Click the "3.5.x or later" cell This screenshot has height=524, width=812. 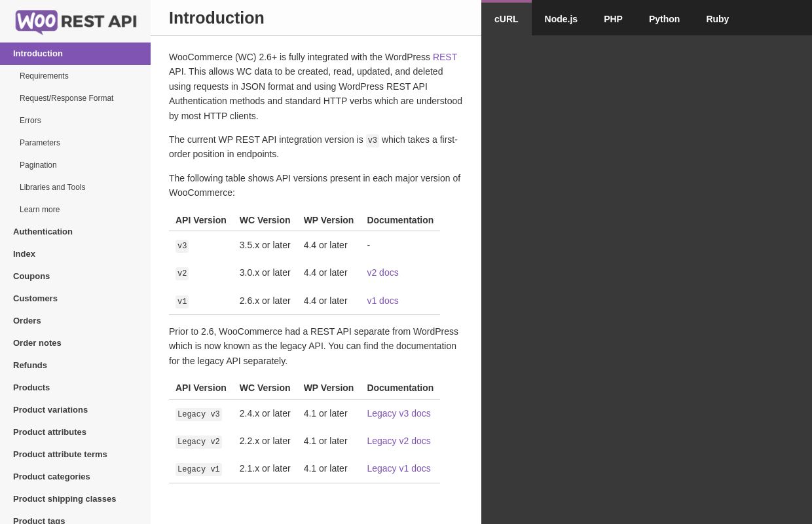pyautogui.click(x=265, y=245)
